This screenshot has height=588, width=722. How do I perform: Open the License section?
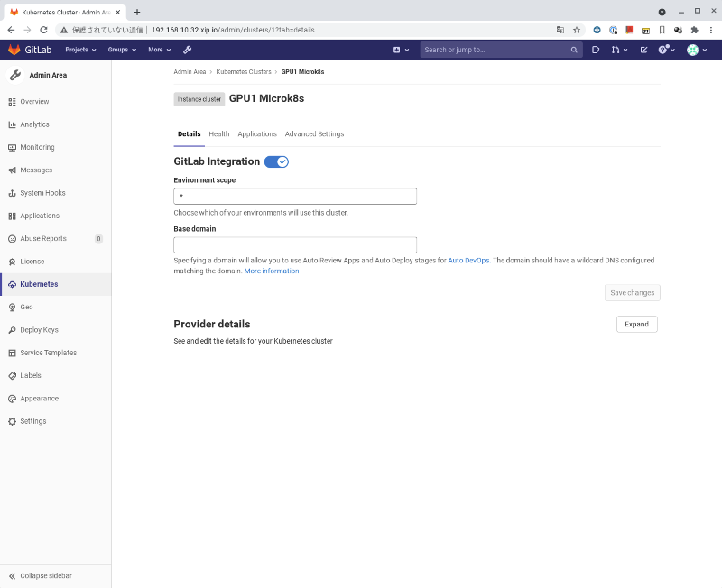tap(32, 261)
